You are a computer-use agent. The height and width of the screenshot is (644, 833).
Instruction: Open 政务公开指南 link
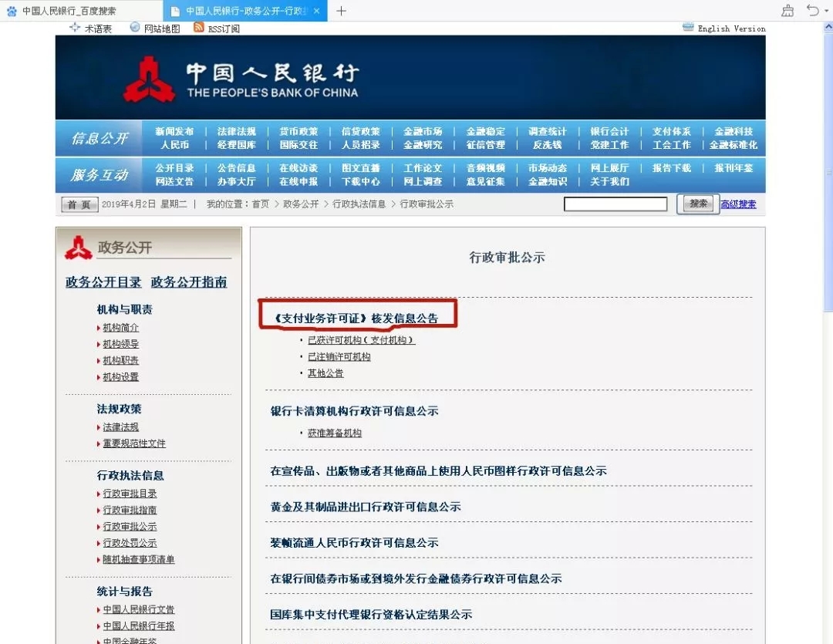pyautogui.click(x=189, y=282)
